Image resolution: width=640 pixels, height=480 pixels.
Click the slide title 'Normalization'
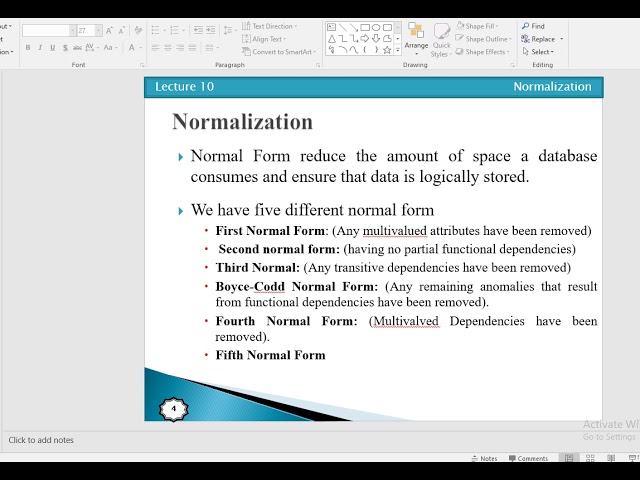(x=242, y=121)
